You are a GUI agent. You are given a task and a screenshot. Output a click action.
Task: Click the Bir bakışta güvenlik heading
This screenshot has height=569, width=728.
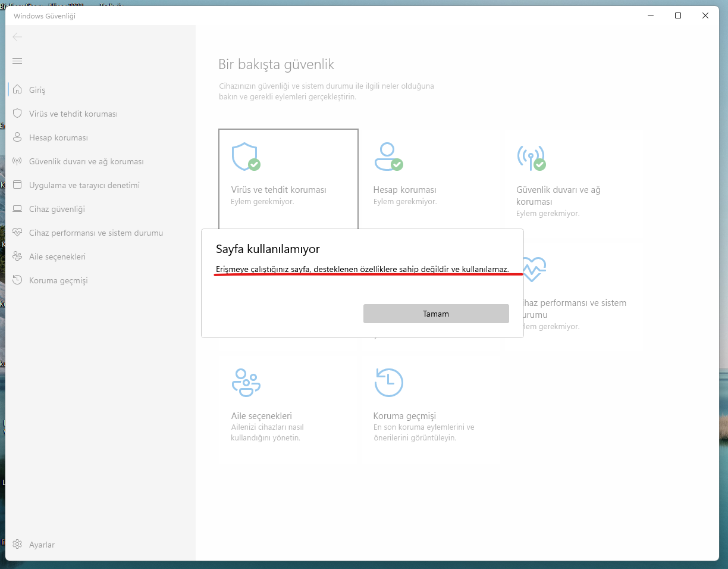(277, 64)
